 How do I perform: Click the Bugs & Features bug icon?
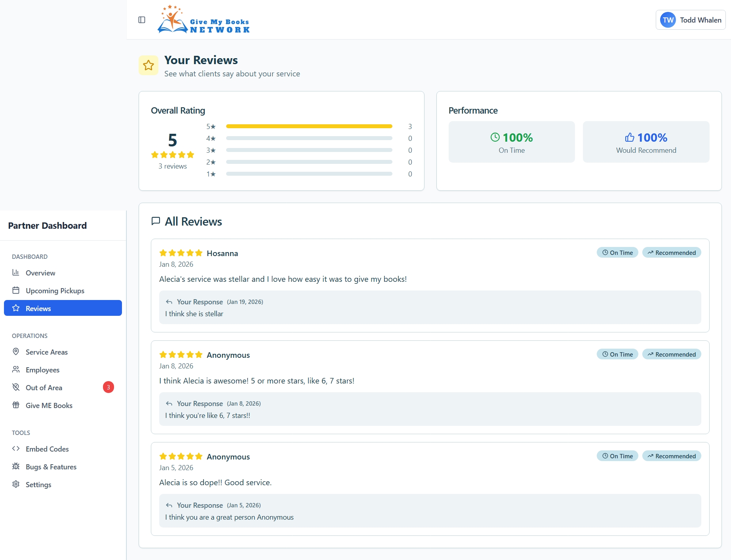pos(15,467)
